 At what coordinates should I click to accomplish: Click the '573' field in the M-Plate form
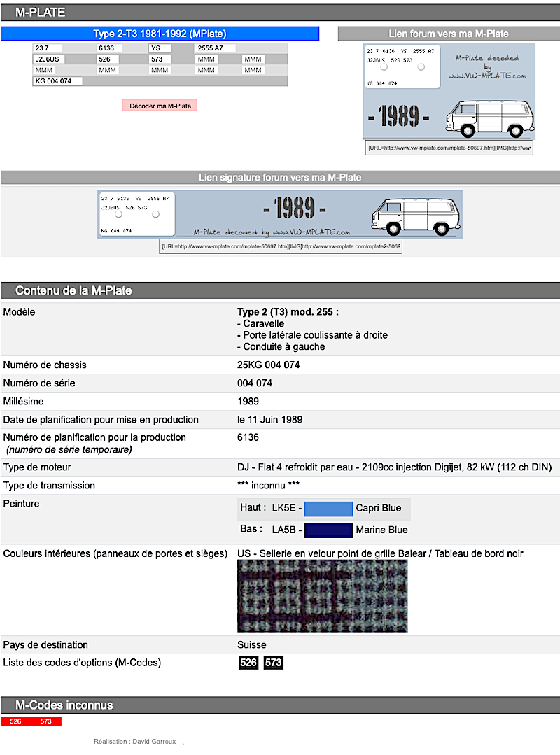pyautogui.click(x=160, y=59)
